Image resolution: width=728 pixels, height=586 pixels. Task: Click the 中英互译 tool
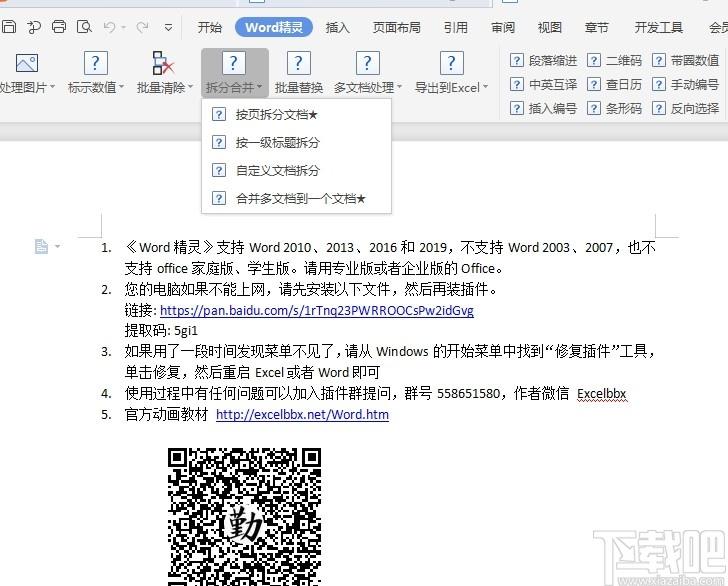(543, 85)
